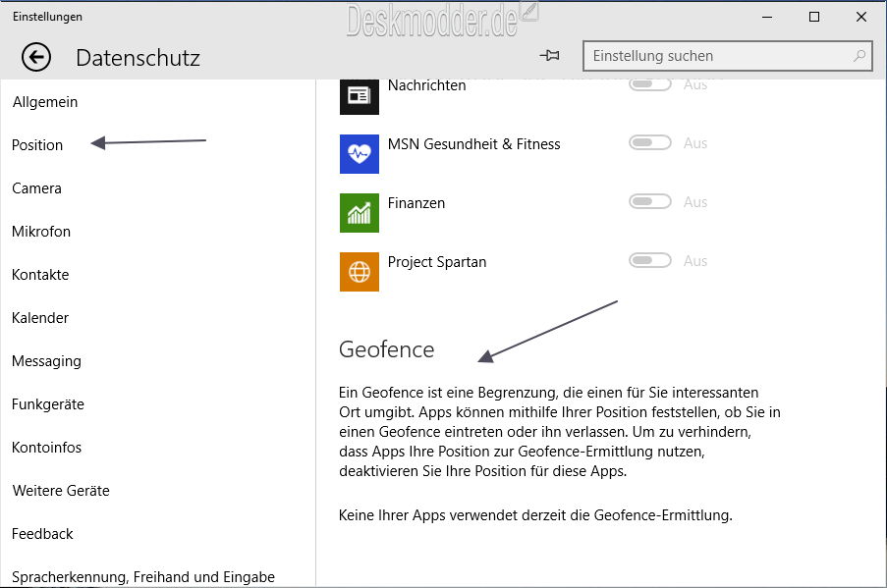Enable location for Finanzen

tap(649, 202)
